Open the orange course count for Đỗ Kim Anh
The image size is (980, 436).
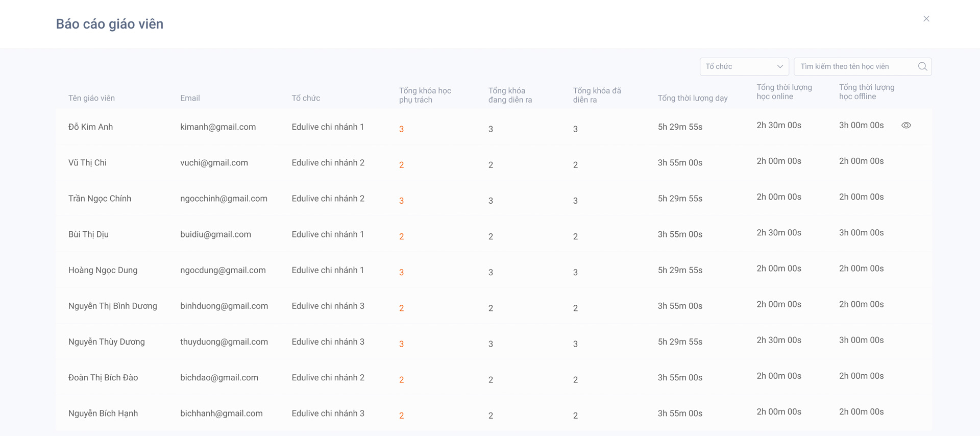402,129
